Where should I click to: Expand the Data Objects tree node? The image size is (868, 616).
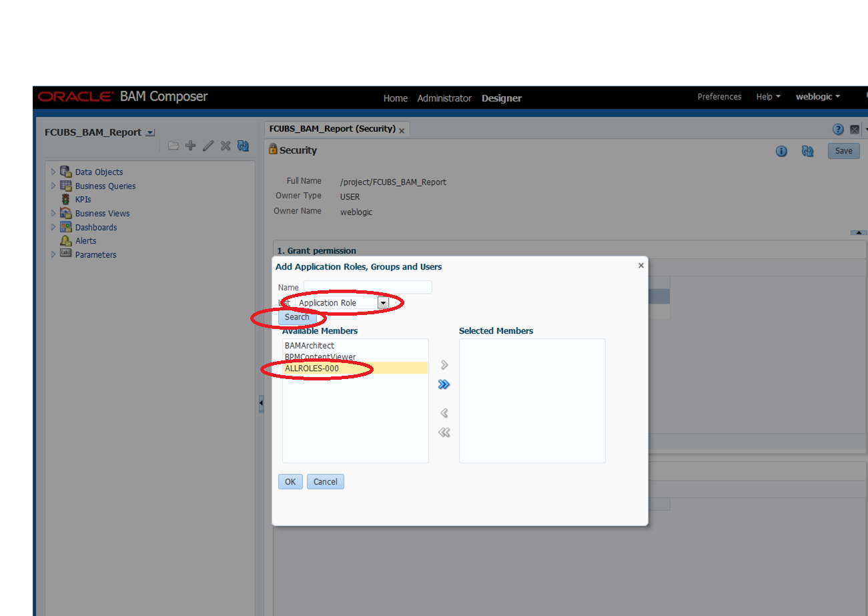click(x=53, y=172)
